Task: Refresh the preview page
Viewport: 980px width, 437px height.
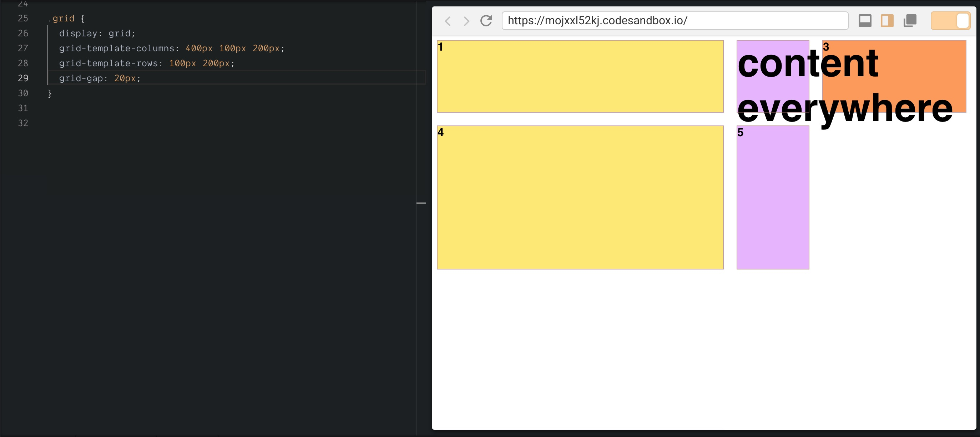Action: [486, 21]
